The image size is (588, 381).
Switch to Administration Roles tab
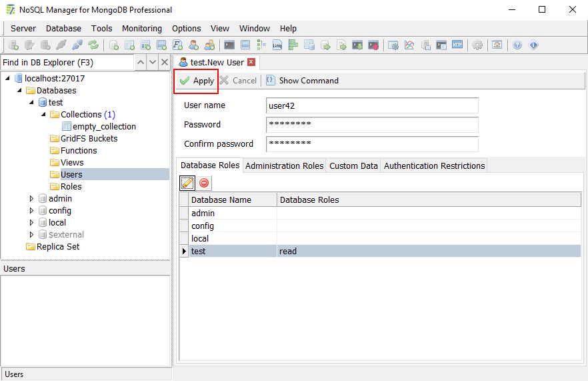click(285, 165)
